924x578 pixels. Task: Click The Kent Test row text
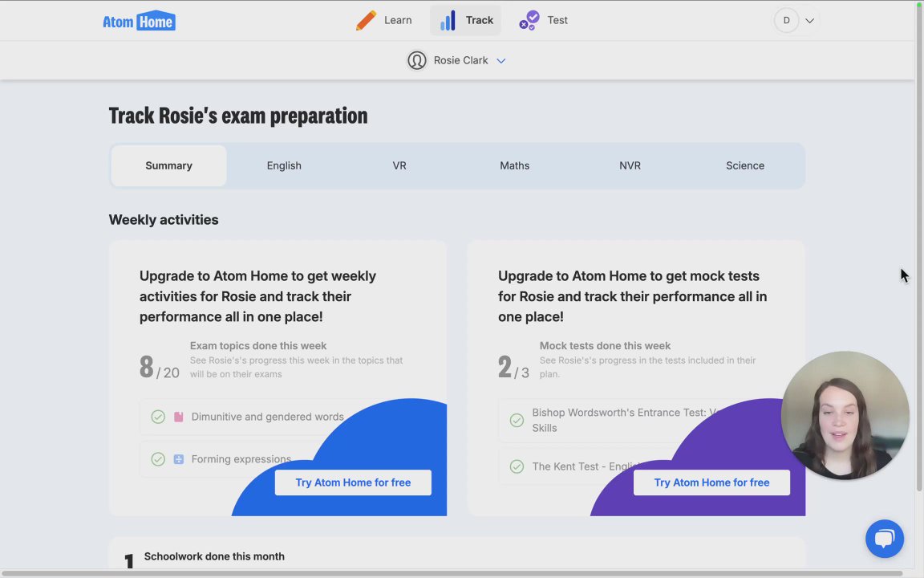(x=586, y=466)
